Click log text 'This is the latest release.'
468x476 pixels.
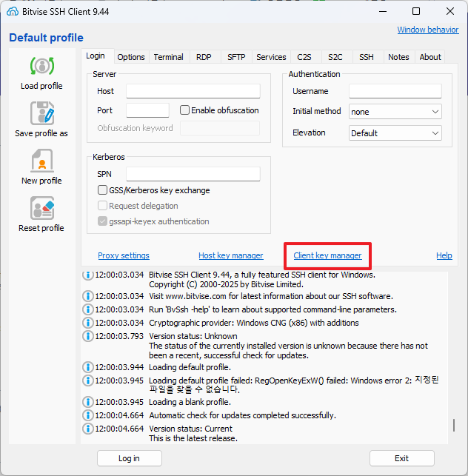(193, 438)
